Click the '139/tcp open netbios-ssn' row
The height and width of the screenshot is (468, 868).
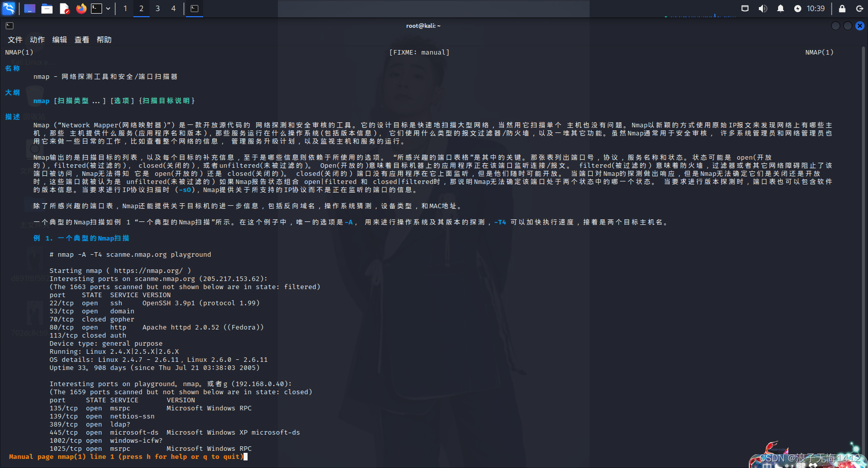tap(102, 416)
